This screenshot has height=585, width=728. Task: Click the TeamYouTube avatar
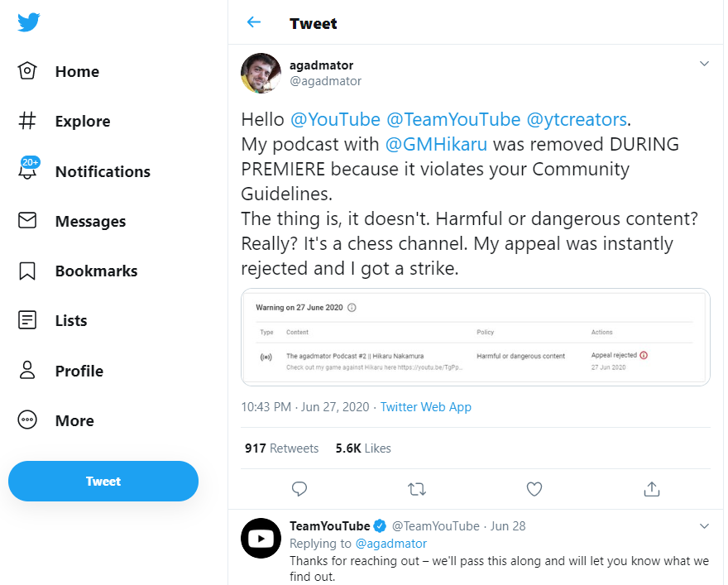[261, 539]
